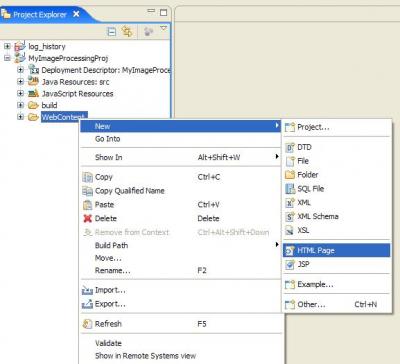This screenshot has width=400, height=364.
Task: Choose Go Into from context menu
Action: pos(180,139)
